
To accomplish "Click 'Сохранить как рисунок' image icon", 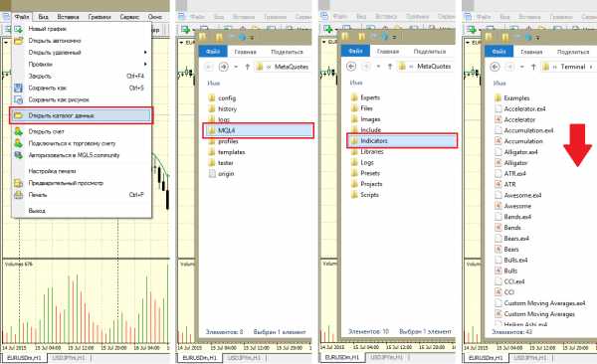I will [x=18, y=99].
